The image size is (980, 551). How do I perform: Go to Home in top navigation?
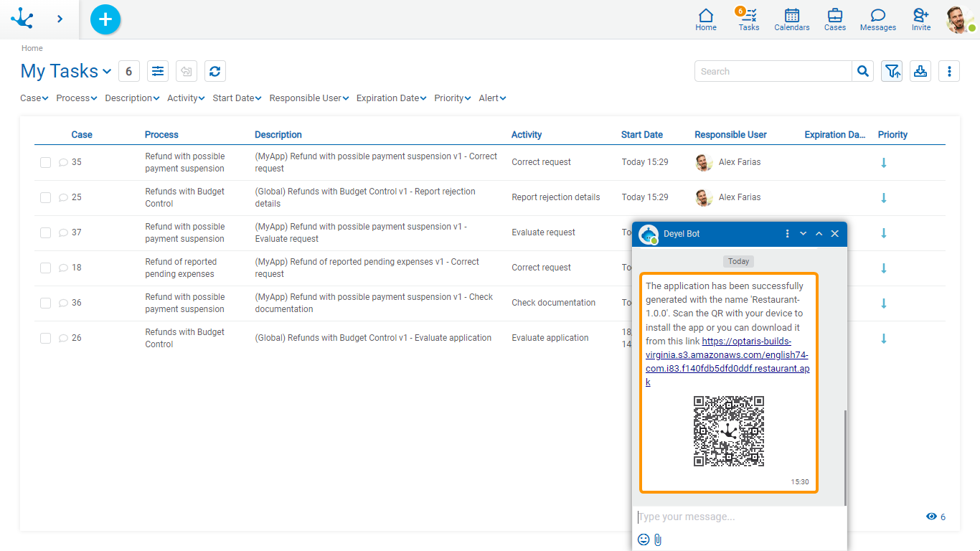click(706, 19)
